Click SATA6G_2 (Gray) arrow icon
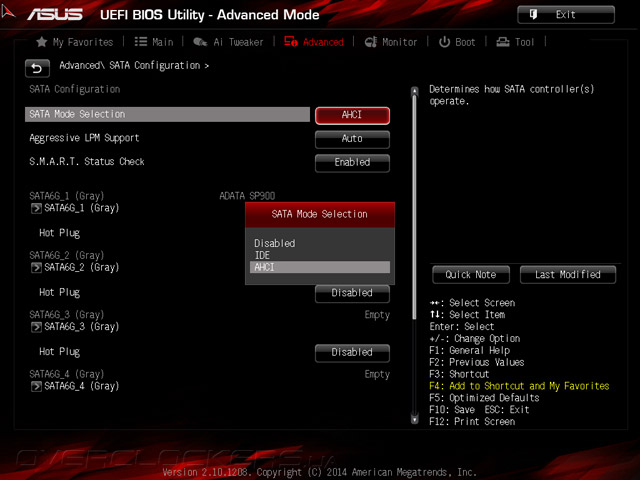This screenshot has width=640, height=480. click(36, 268)
